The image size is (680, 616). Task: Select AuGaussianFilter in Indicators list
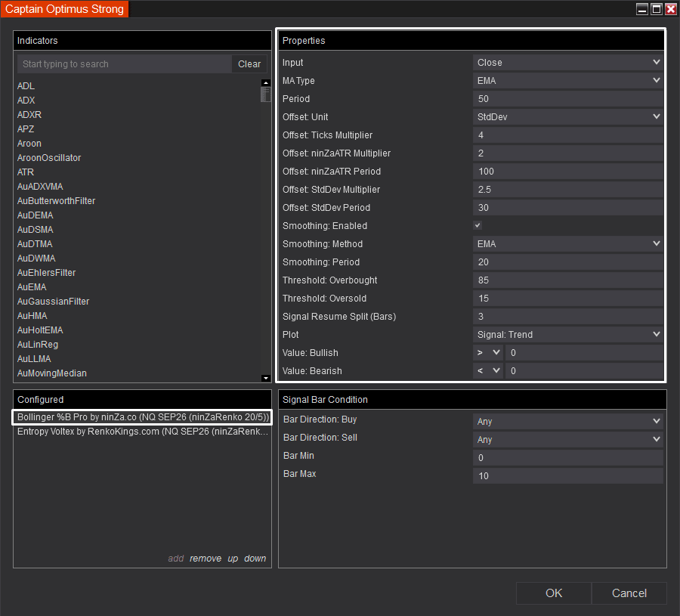pyautogui.click(x=54, y=301)
